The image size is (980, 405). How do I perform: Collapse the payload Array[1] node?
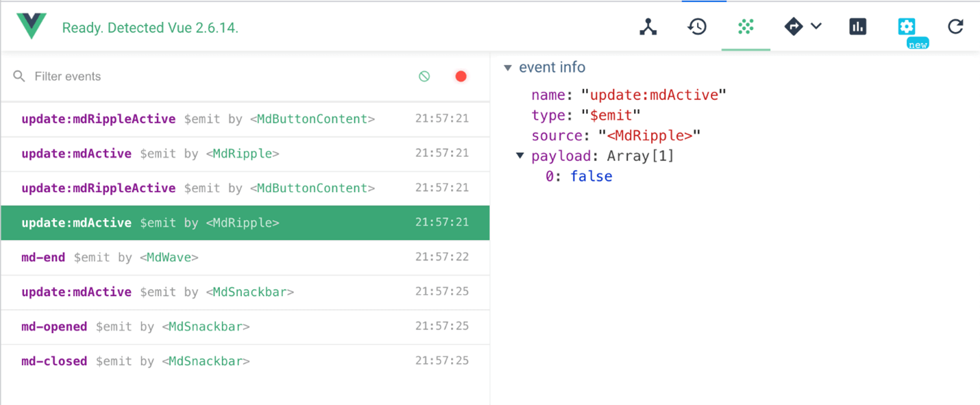click(520, 156)
